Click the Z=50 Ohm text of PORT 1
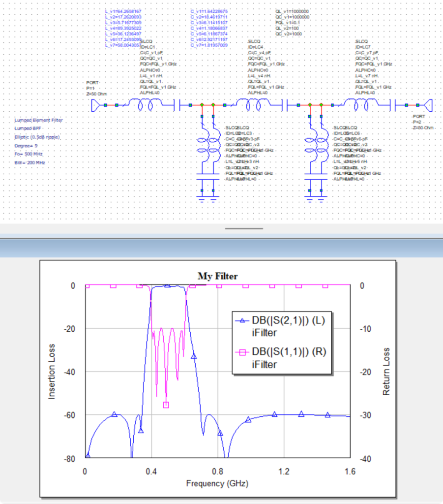This screenshot has width=443, height=504. [x=97, y=94]
